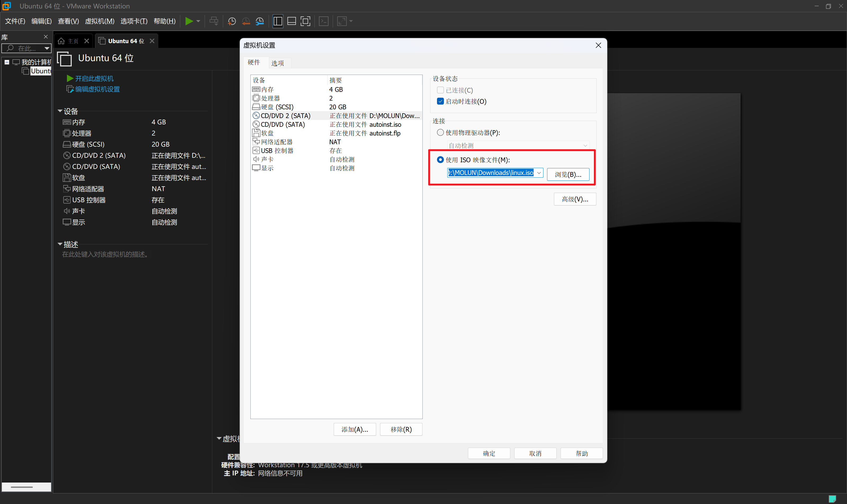Viewport: 847px width, 504px height.
Task: Open the ISO path combo box dropdown arrow
Action: [x=539, y=173]
